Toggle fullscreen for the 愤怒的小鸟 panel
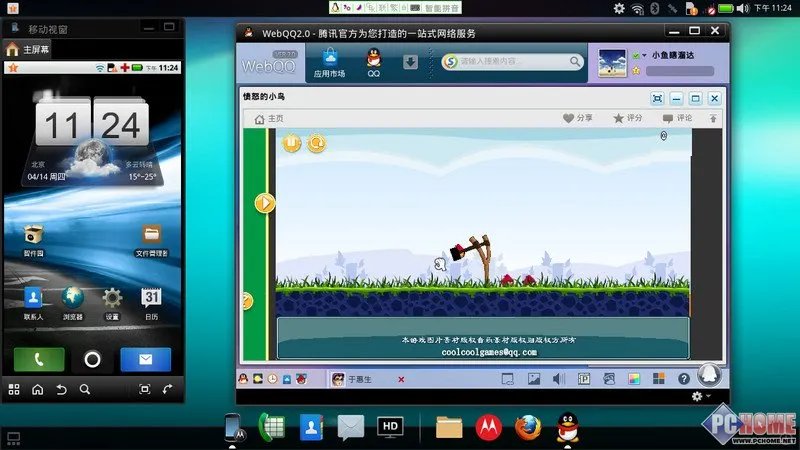 (x=657, y=98)
